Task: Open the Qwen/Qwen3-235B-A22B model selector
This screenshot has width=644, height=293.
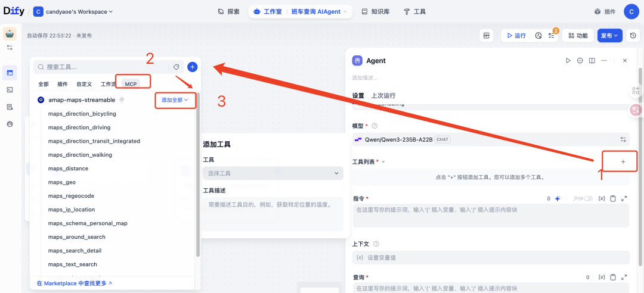Action: coord(491,139)
